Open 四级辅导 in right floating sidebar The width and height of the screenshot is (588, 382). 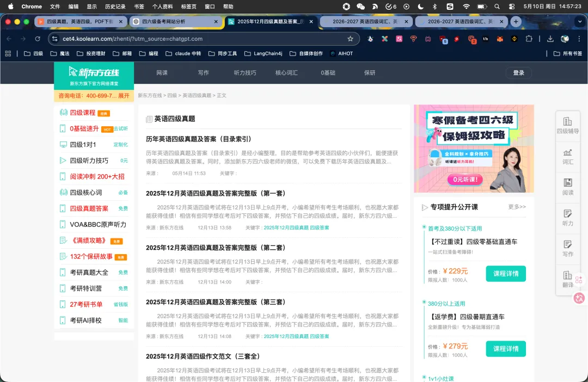pyautogui.click(x=568, y=125)
